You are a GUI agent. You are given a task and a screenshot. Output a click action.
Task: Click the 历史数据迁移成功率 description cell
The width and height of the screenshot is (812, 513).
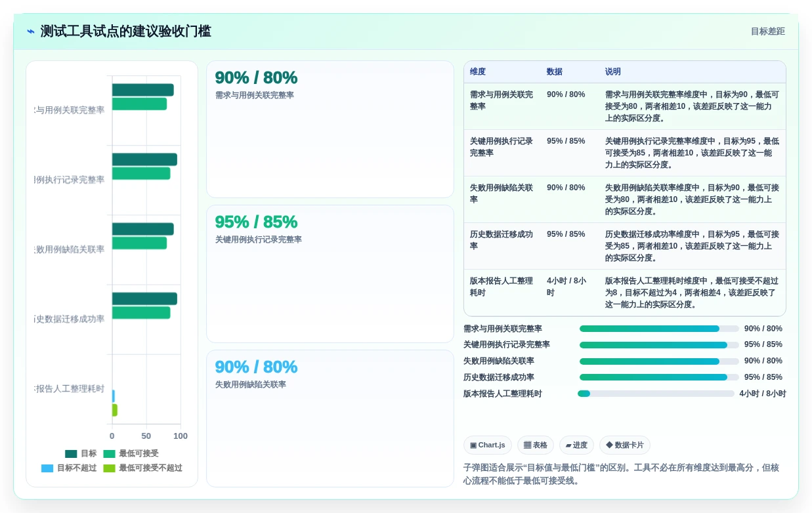pyautogui.click(x=693, y=246)
